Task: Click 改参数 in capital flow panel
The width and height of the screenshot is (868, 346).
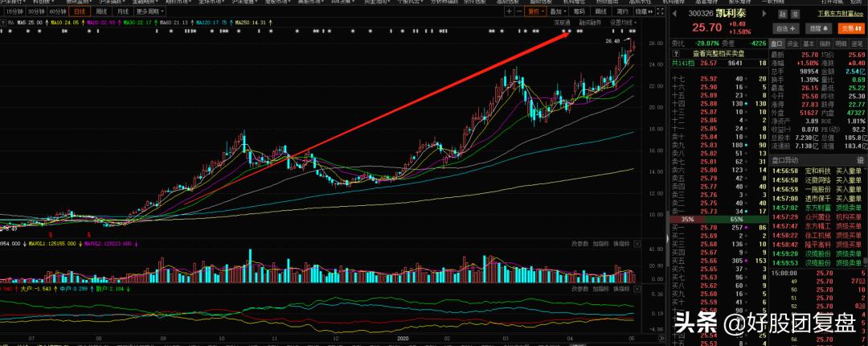Action: point(580,289)
